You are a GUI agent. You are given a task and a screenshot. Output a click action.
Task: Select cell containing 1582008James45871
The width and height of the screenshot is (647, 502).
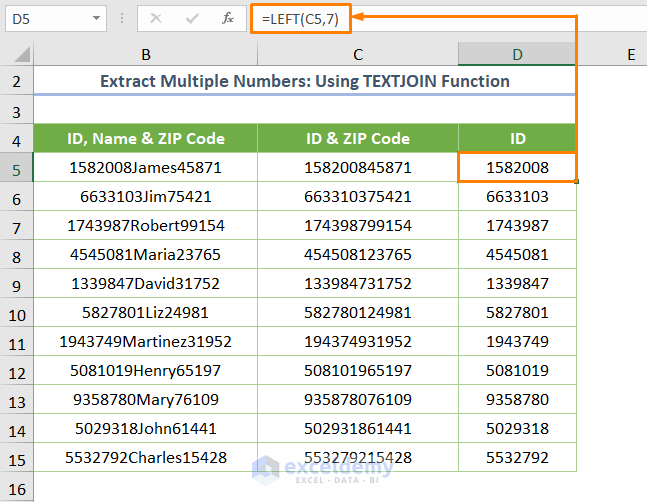[146, 168]
